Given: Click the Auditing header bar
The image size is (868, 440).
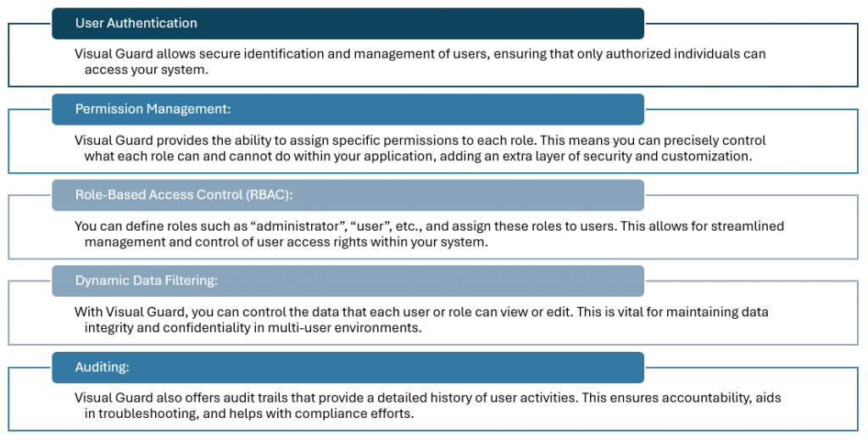Looking at the screenshot, I should (x=348, y=367).
